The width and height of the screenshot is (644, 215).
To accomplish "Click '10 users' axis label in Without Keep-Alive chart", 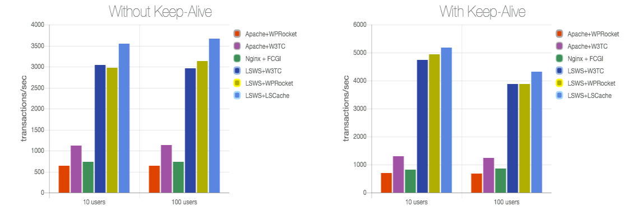I will [x=95, y=202].
